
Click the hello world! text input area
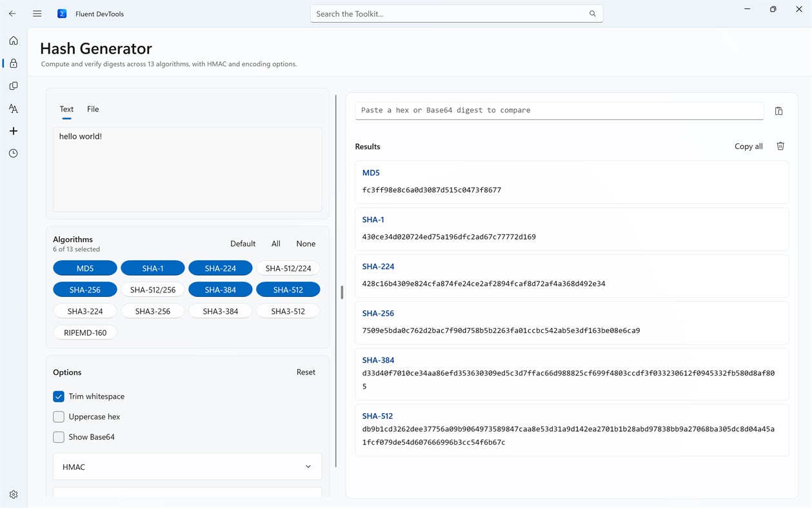(x=187, y=169)
